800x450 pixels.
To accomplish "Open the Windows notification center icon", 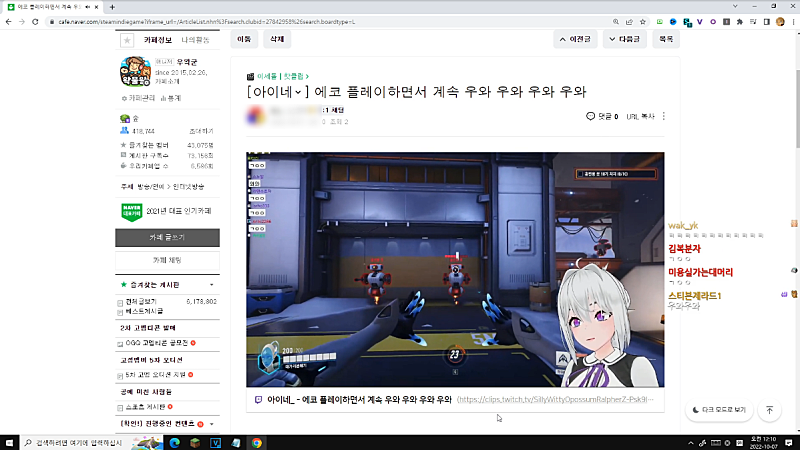I will (x=789, y=442).
